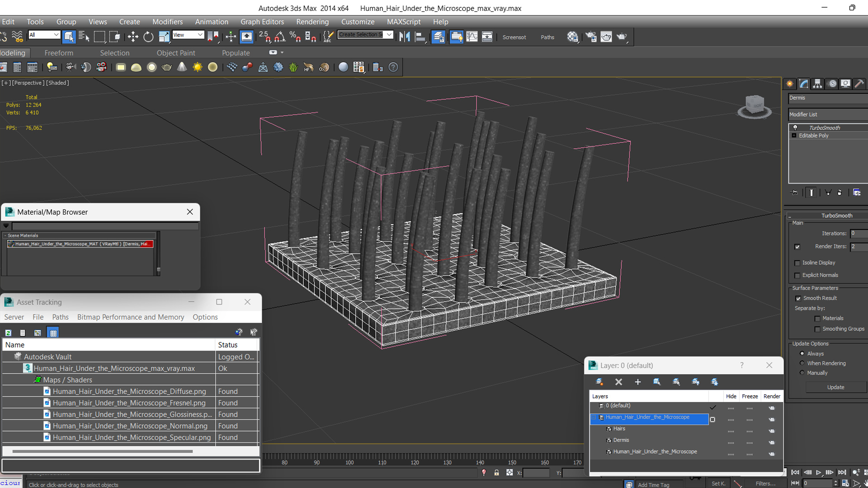Click the Iterations value field
This screenshot has width=868, height=488.
[859, 234]
